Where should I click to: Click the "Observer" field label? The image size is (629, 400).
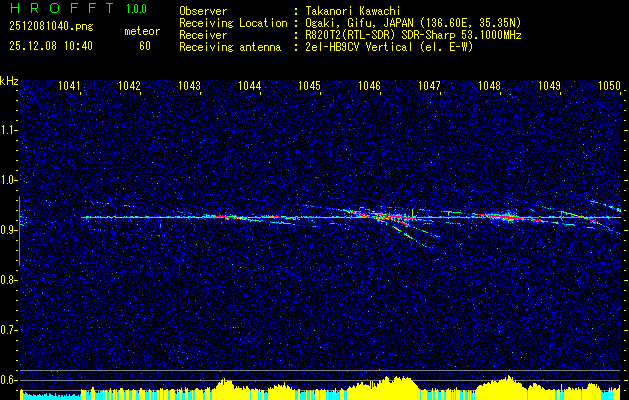[x=203, y=11]
